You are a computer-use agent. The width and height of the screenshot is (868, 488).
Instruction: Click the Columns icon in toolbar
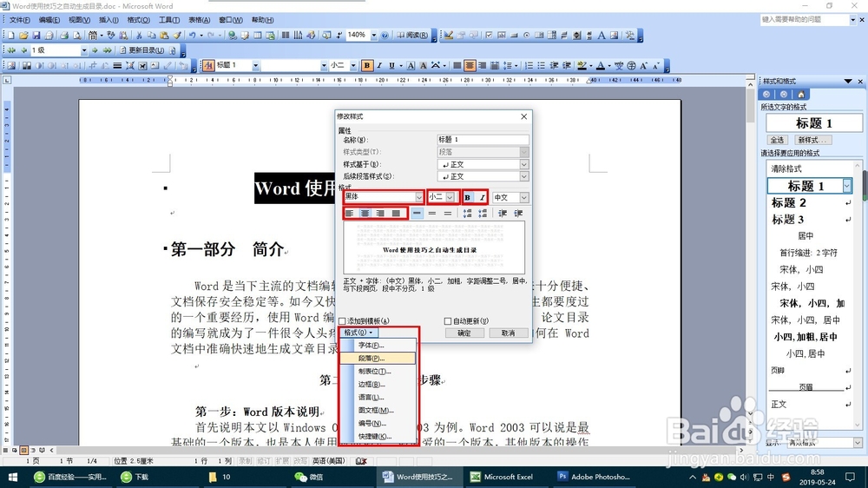coord(285,36)
